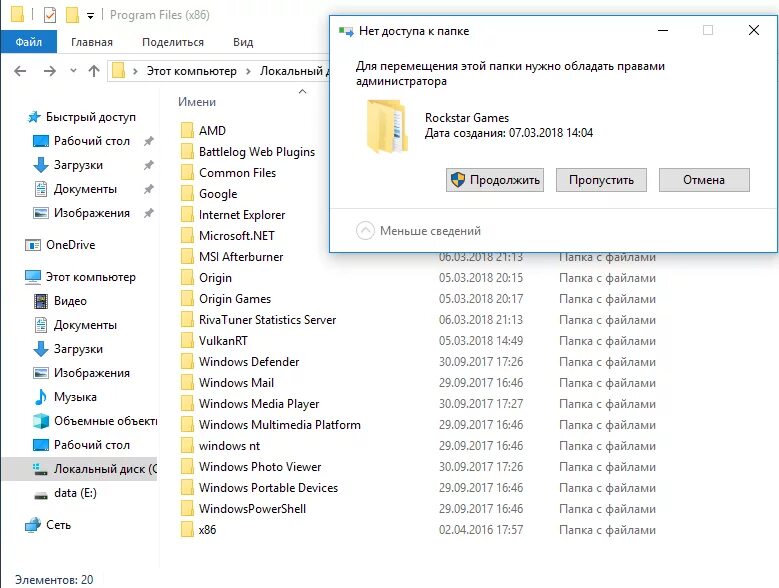
Task: Select the VulkanRT folder
Action: [223, 341]
